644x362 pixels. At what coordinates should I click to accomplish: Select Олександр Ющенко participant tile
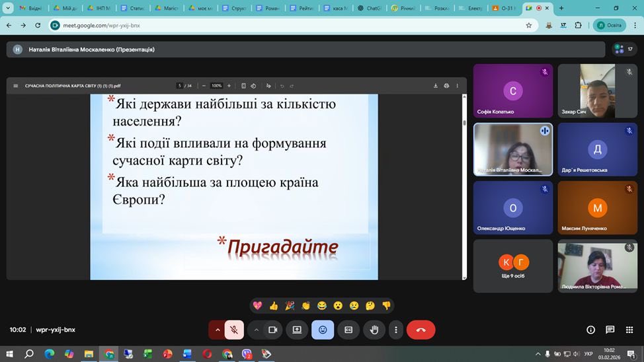click(513, 207)
